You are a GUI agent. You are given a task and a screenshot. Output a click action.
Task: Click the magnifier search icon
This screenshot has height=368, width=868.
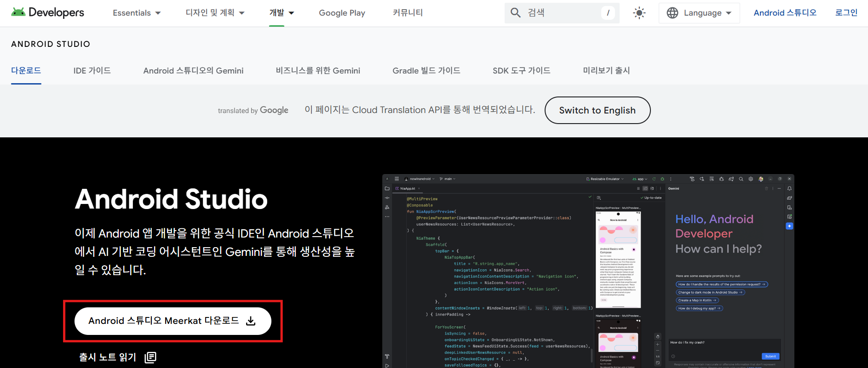516,13
